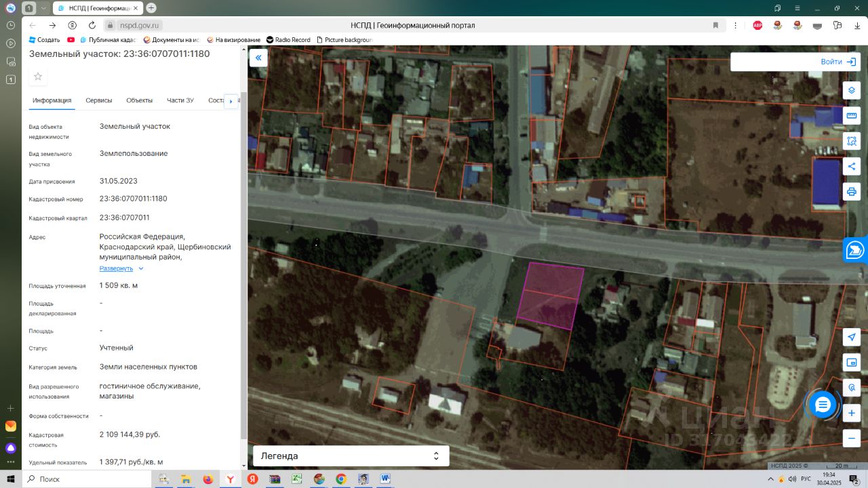Viewport: 868px width, 488px height.
Task: Open Firefox from taskbar
Action: tap(208, 479)
